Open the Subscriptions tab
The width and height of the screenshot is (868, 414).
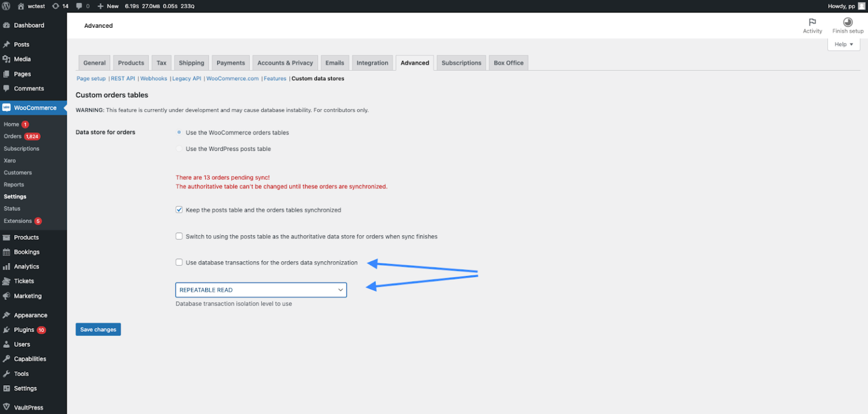[x=462, y=63]
